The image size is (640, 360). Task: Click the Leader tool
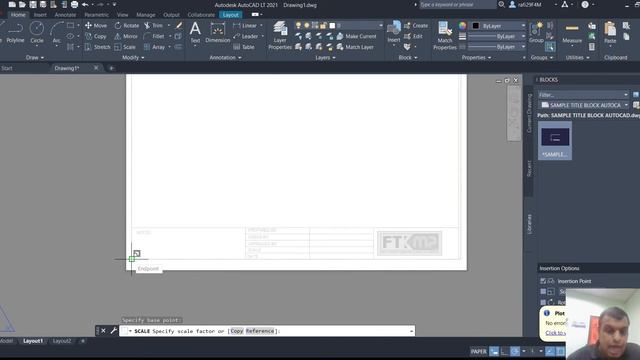point(246,36)
